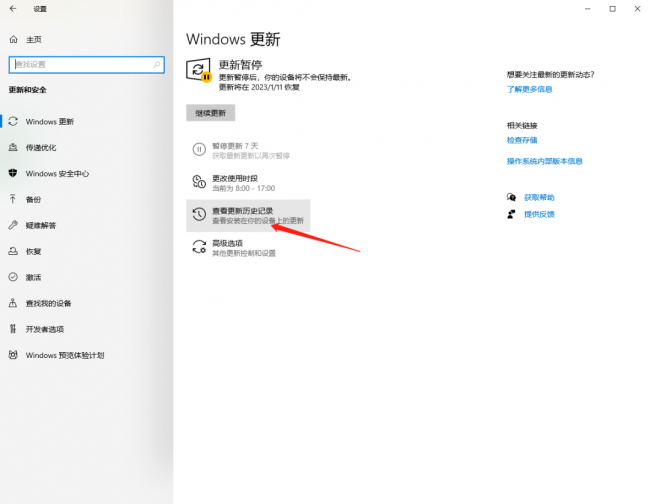The image size is (650, 504).
Task: Click the 传递优化 delivery icon
Action: pyautogui.click(x=13, y=147)
